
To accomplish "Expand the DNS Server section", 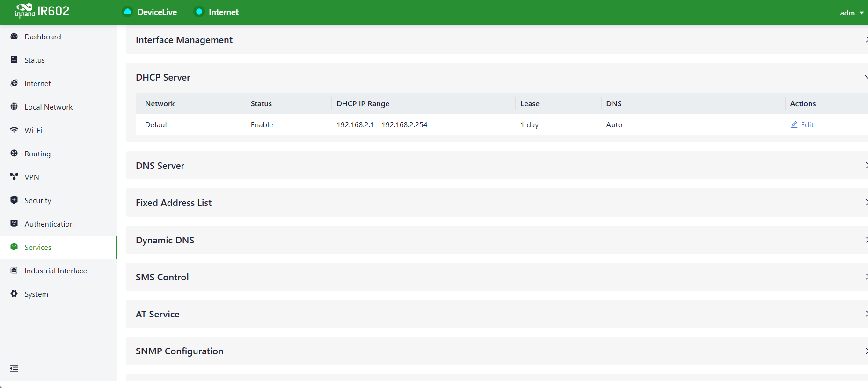I will coord(866,166).
